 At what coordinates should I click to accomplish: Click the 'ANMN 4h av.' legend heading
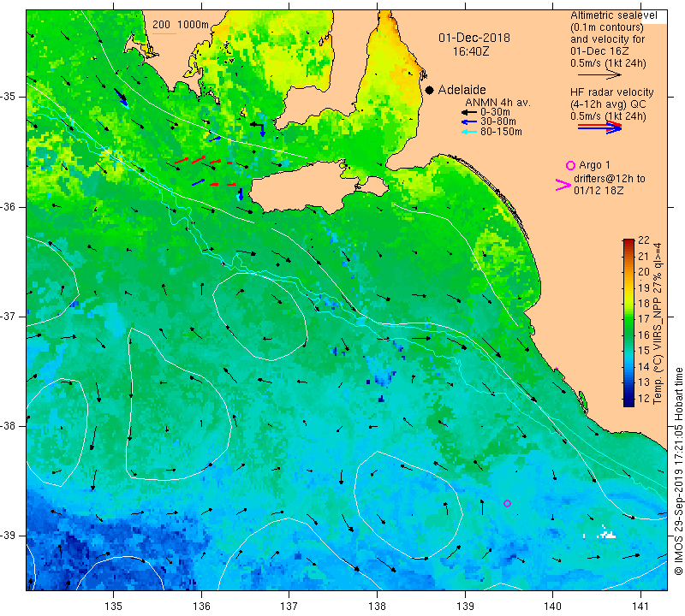coord(497,103)
